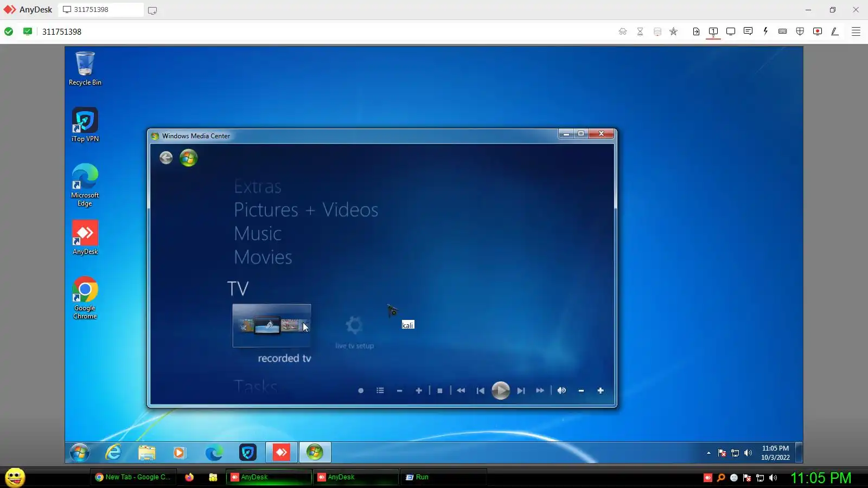Image resolution: width=868 pixels, height=488 pixels.
Task: Open Edge from the remote taskbar
Action: 214,452
